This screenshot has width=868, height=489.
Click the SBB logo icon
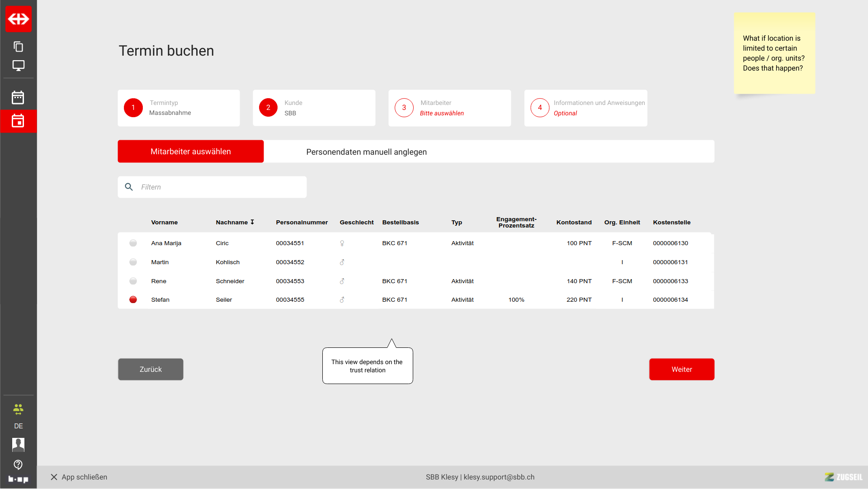pos(19,19)
